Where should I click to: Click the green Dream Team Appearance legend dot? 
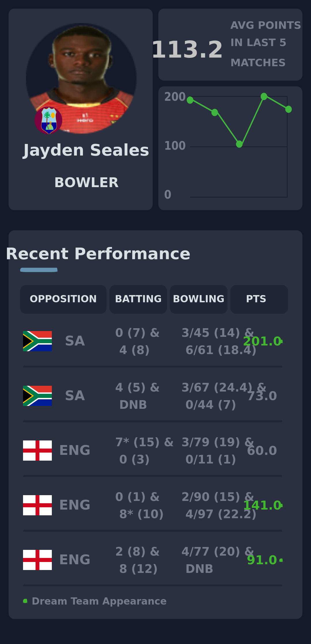point(25,601)
